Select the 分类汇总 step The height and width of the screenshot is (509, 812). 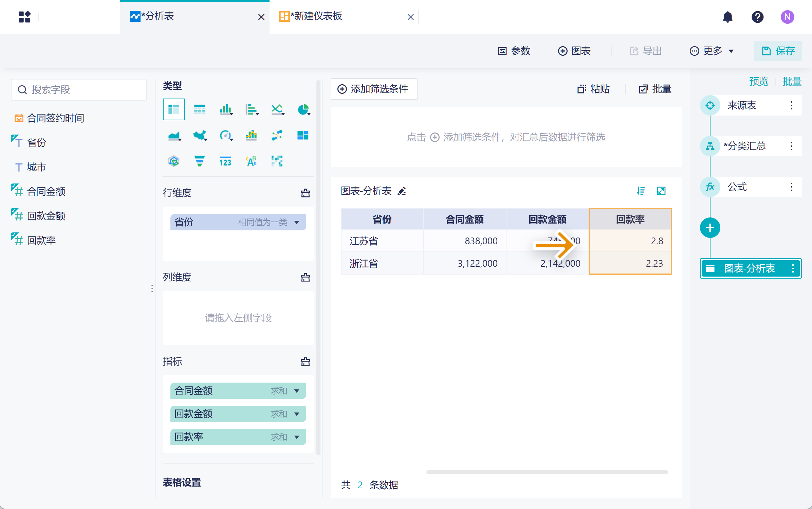(744, 146)
